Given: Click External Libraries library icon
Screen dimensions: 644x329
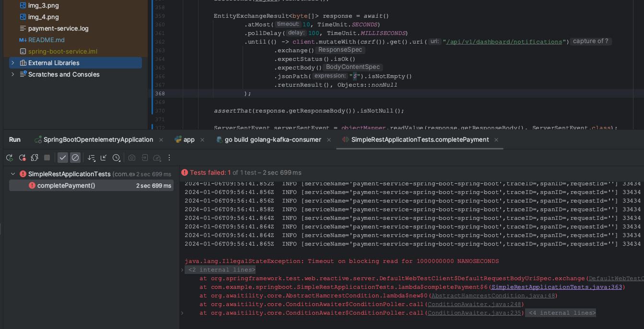Looking at the screenshot, I should pos(23,63).
